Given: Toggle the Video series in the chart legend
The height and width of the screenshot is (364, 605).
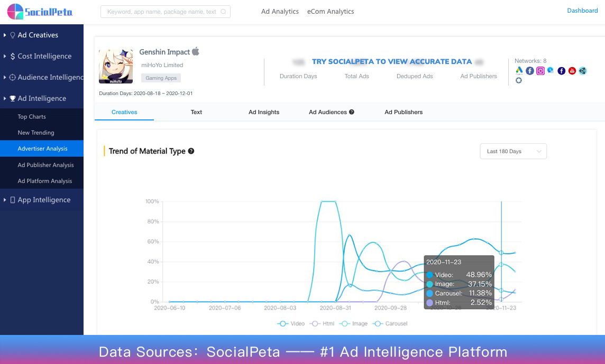Looking at the screenshot, I should click(291, 323).
